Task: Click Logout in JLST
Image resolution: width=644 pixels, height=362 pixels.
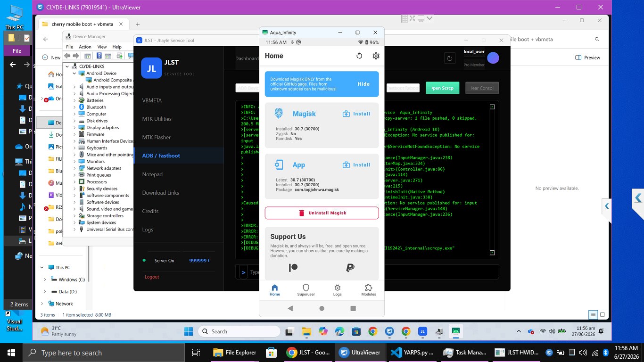Action: pos(152,277)
